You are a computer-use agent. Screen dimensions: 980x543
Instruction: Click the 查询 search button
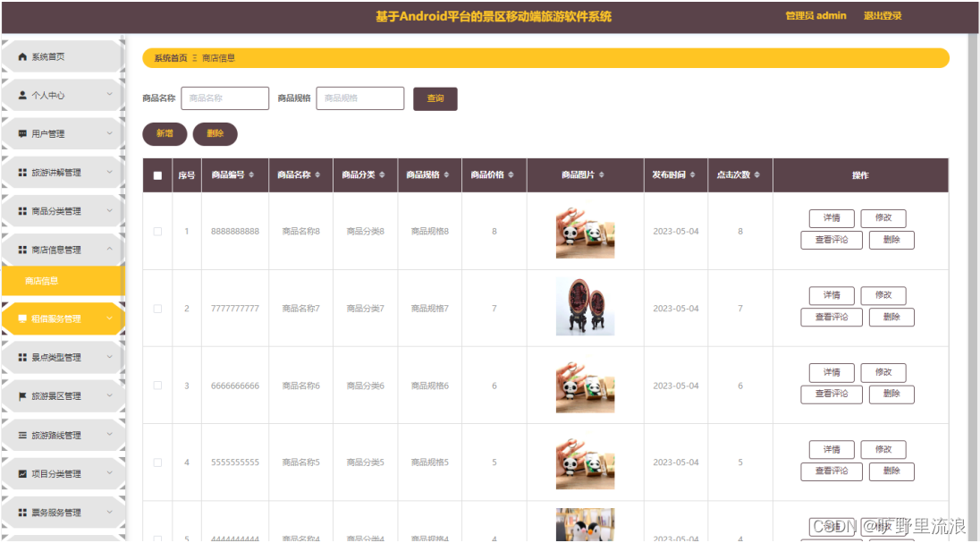tap(435, 98)
